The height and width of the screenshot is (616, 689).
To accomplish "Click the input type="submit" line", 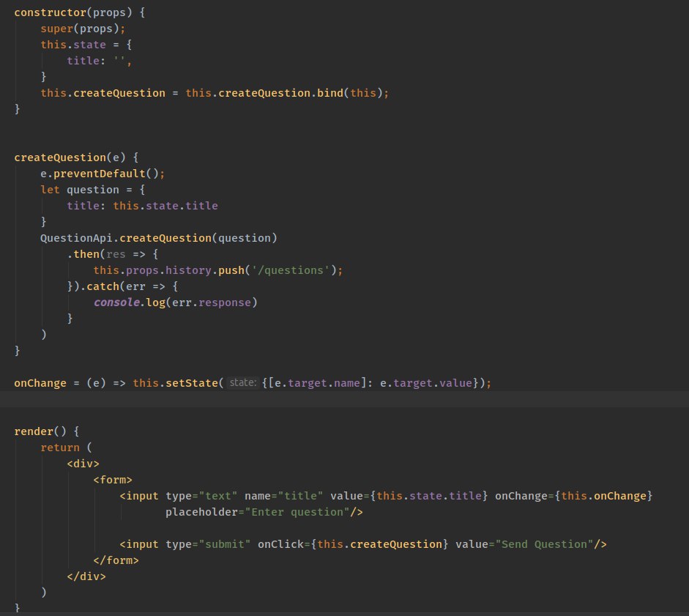I will [363, 544].
